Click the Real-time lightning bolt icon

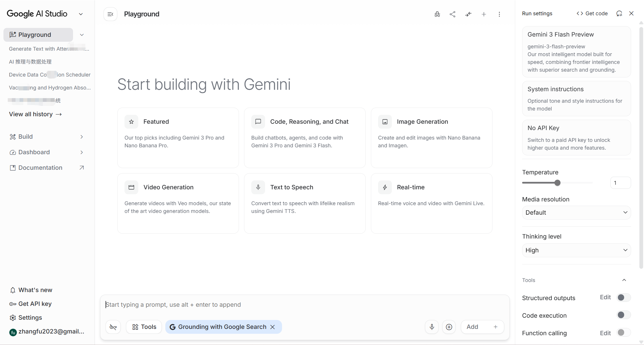tap(385, 187)
